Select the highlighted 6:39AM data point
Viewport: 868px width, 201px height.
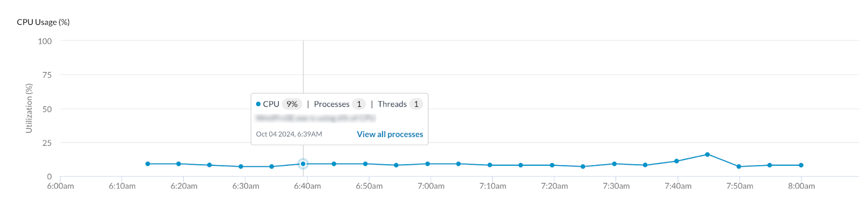[303, 164]
